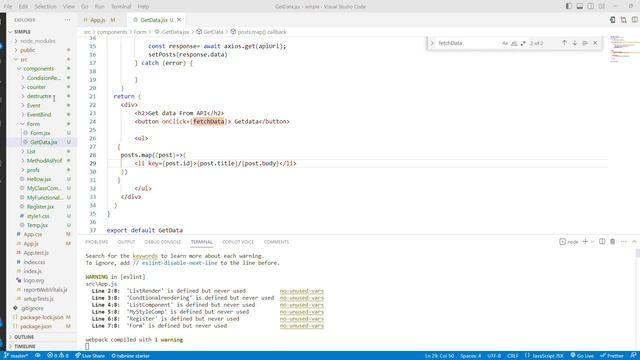
Task: Switch to the DEBUG CONSOLE panel tab
Action: tap(163, 242)
